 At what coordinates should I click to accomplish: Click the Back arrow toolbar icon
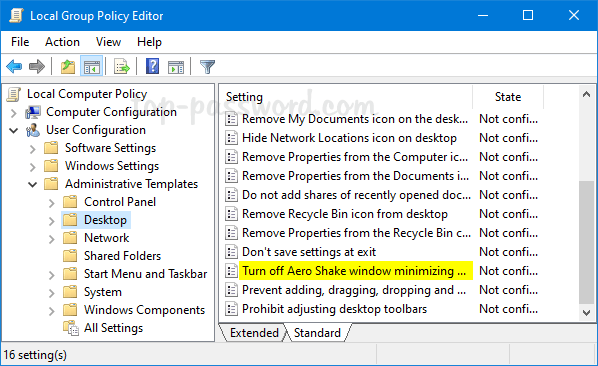[x=14, y=66]
